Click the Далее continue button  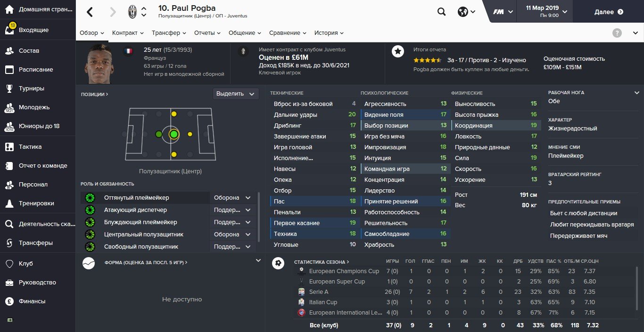(x=608, y=12)
